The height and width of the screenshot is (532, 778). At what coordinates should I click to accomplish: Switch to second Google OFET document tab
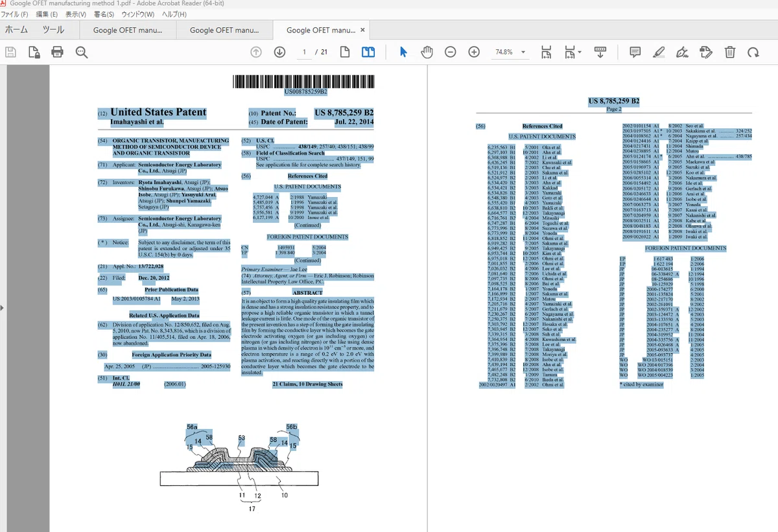[224, 30]
